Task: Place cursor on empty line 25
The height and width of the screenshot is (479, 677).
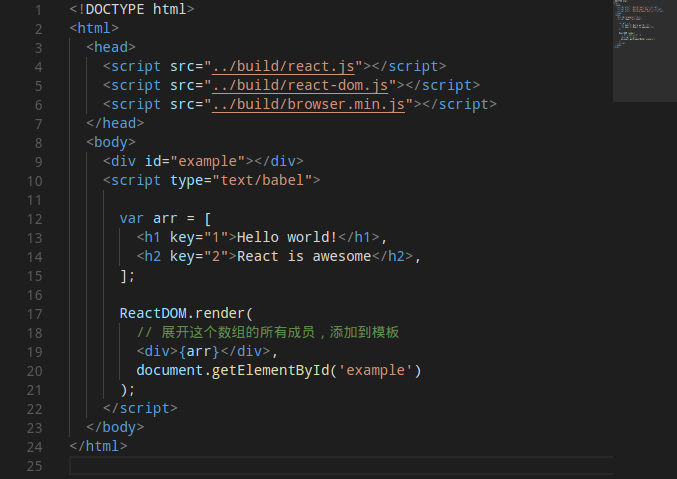Action: click(341, 466)
